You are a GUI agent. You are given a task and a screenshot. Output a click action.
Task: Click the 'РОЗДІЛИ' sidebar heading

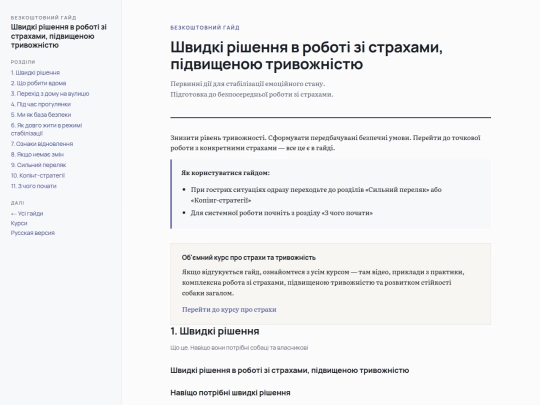click(23, 62)
